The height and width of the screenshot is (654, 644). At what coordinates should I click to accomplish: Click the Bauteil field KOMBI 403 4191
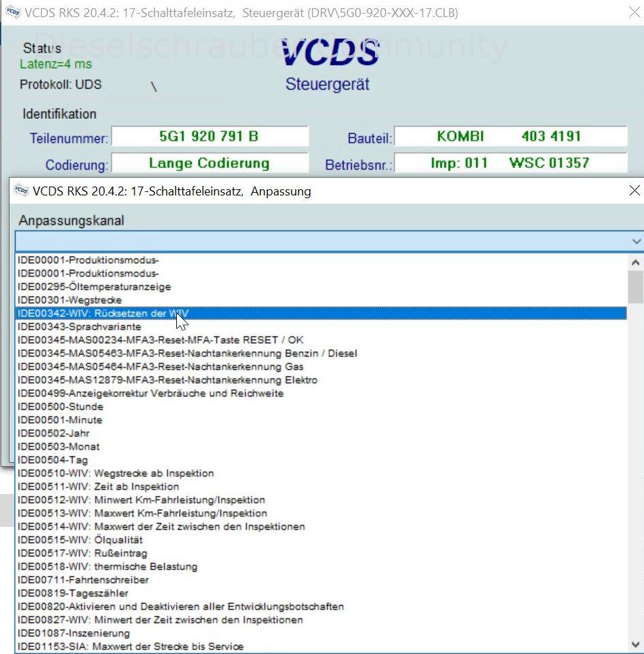click(x=511, y=137)
